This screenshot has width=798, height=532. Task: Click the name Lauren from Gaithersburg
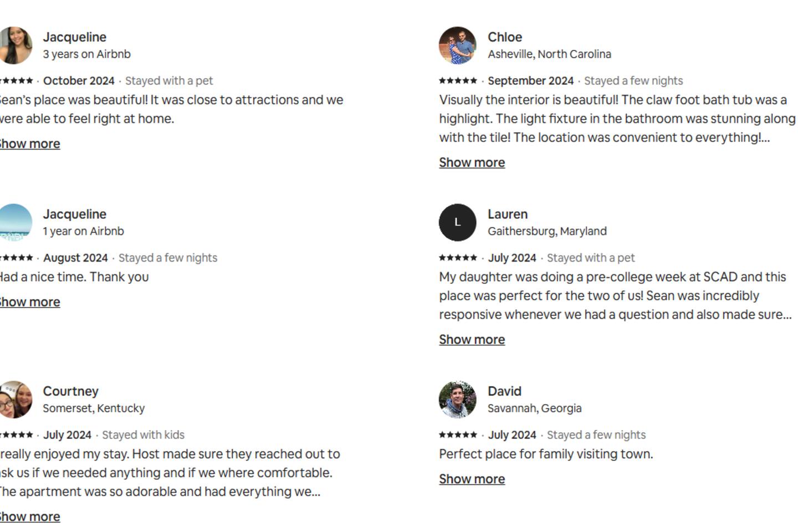[x=507, y=214]
